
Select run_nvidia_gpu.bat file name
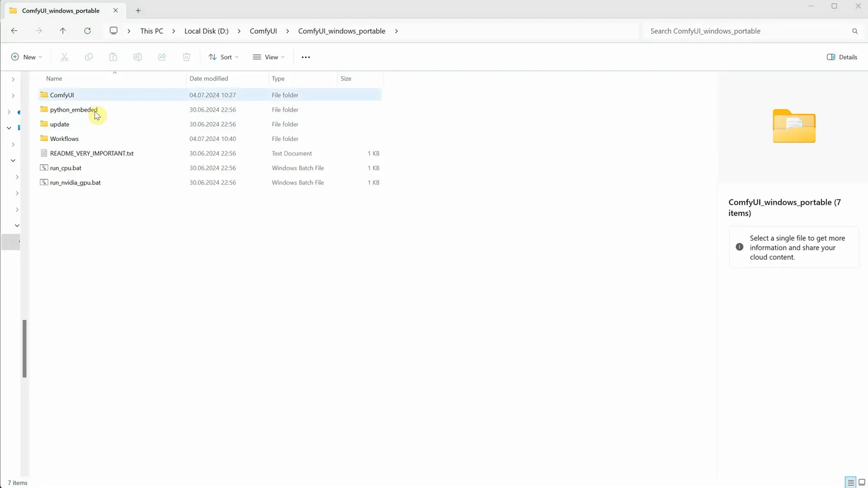(x=75, y=183)
